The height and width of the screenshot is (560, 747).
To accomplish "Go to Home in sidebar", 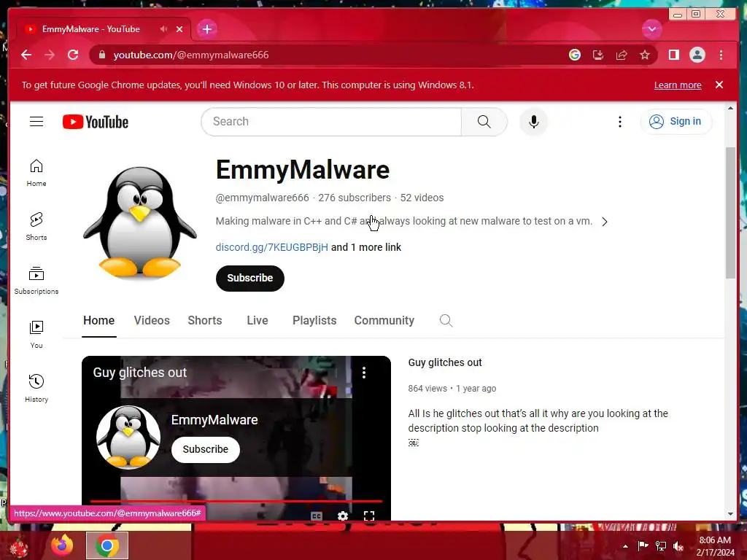I will pos(36,173).
